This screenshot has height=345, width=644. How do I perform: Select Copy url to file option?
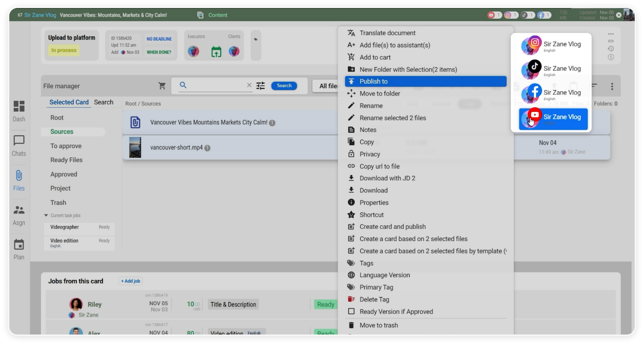tap(379, 166)
